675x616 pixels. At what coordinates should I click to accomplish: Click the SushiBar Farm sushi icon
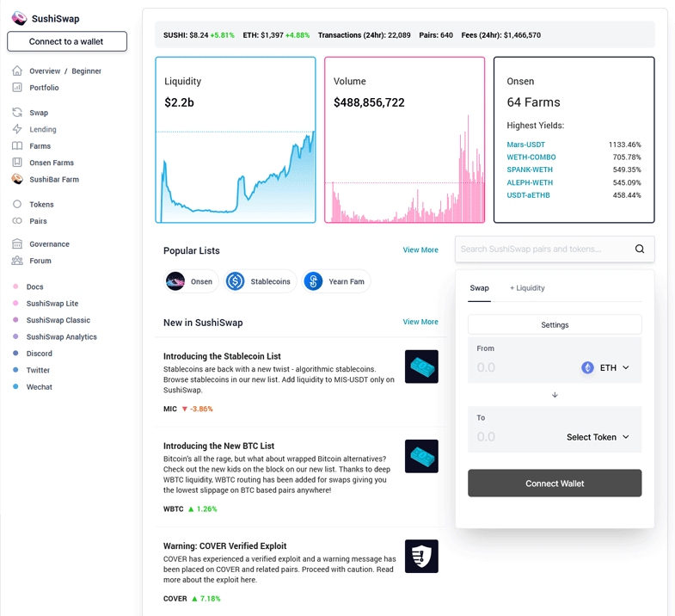point(17,179)
